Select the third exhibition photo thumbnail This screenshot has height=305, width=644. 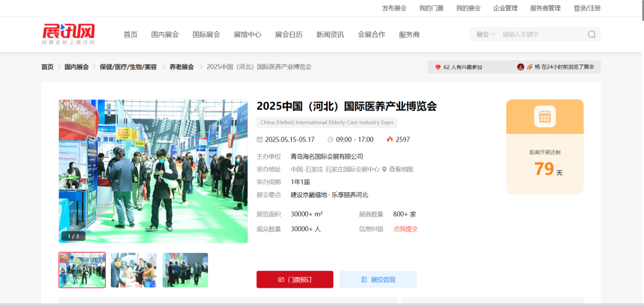click(185, 270)
